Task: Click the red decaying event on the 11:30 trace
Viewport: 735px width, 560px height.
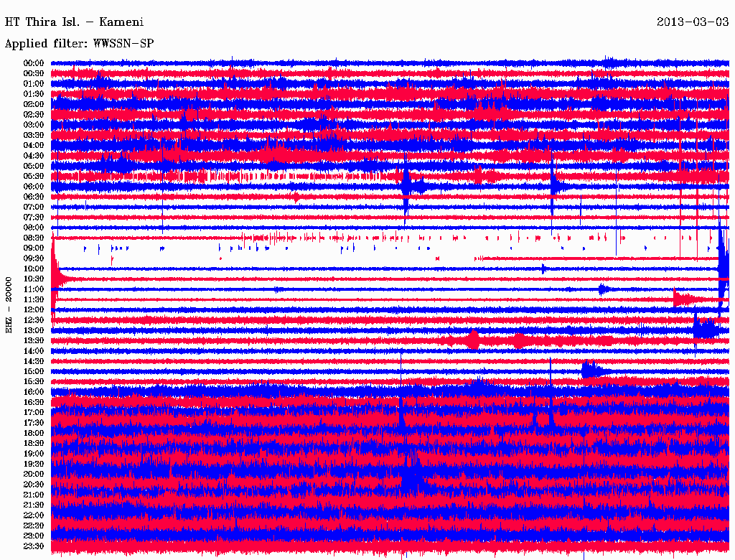Action: tap(685, 298)
